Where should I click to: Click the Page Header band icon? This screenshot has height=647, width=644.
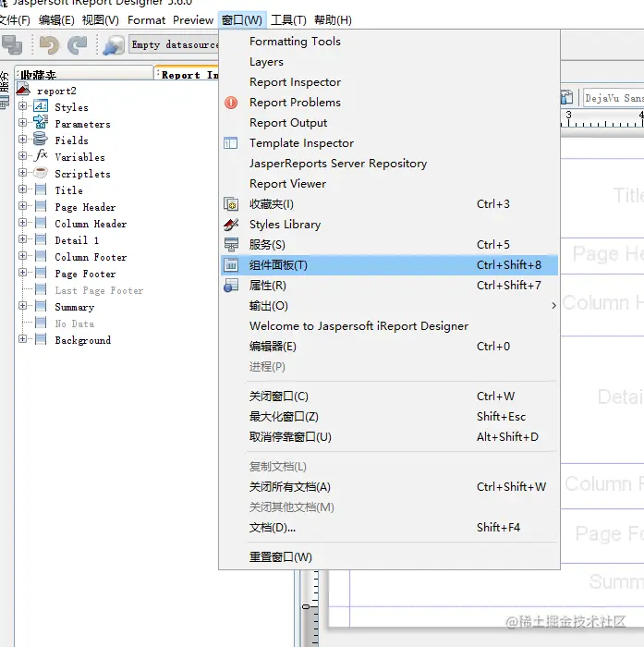[41, 206]
